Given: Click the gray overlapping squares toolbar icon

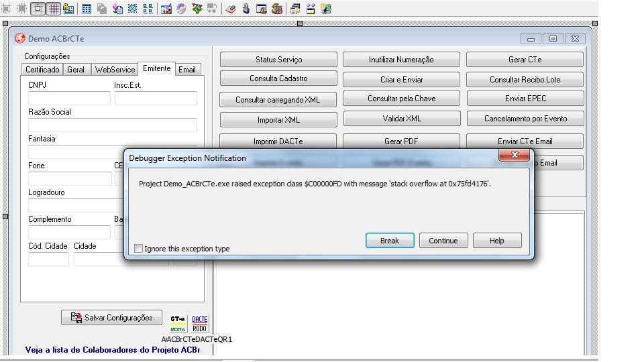Looking at the screenshot, I should tap(102, 9).
